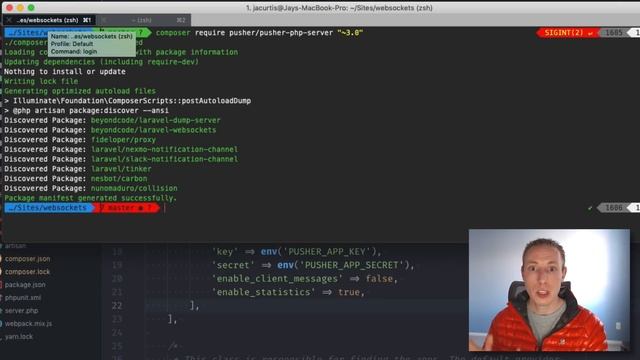The image size is (640, 360).
Task: Click 'Generating optimized autoload files' line
Action: (x=80, y=91)
